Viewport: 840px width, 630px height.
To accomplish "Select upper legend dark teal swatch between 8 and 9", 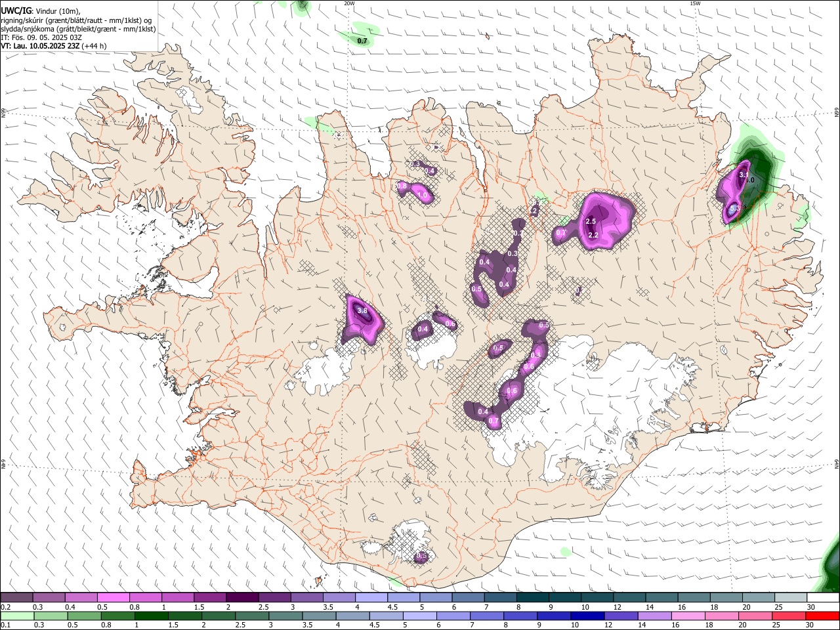I will 532,598.
